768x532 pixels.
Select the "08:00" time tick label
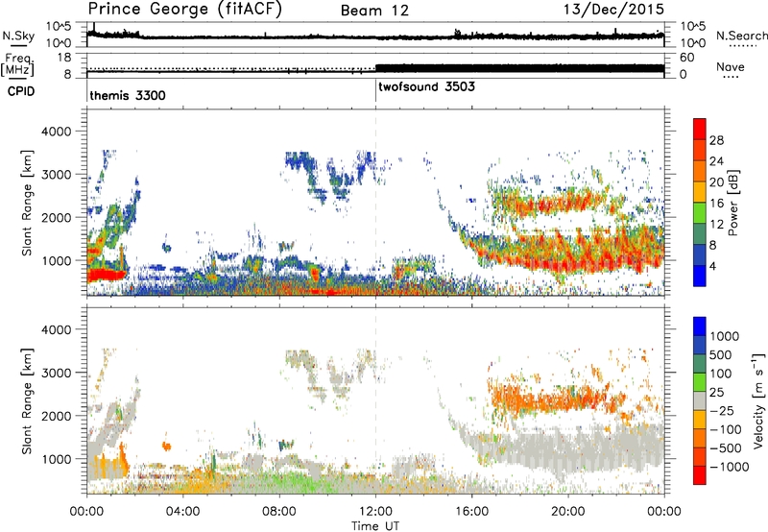tap(279, 512)
